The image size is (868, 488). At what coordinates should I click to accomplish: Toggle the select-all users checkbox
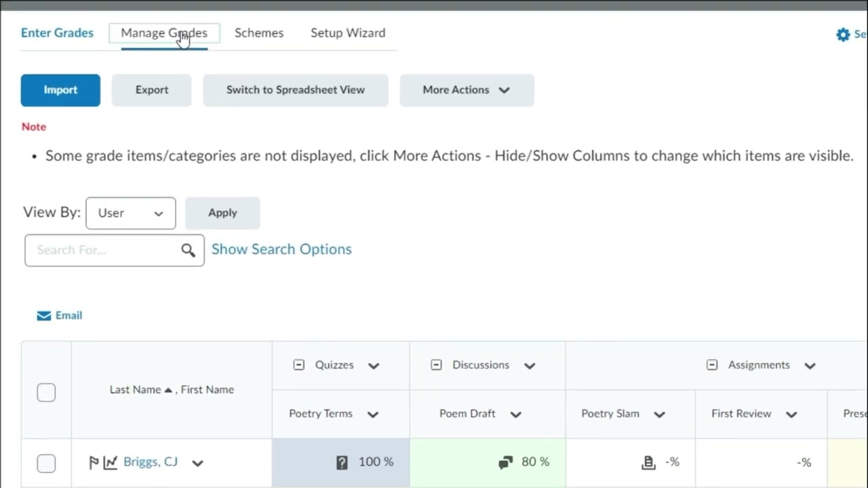pos(46,392)
